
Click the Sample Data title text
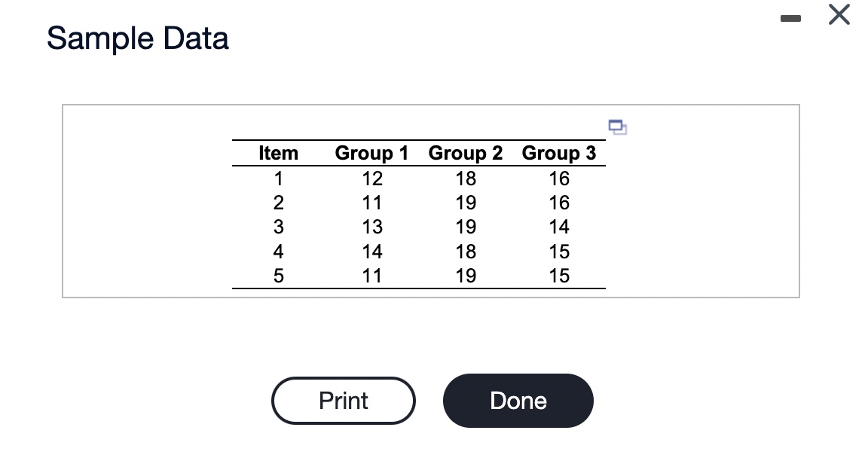pyautogui.click(x=138, y=38)
